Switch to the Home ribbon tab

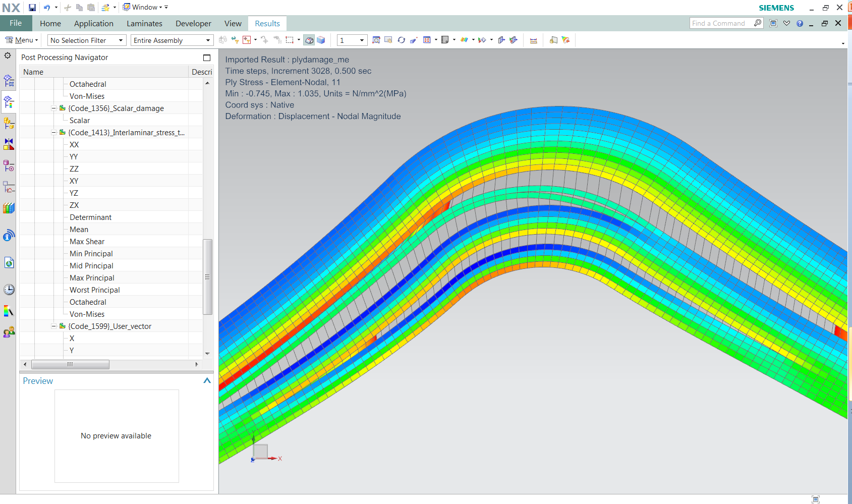click(x=50, y=23)
